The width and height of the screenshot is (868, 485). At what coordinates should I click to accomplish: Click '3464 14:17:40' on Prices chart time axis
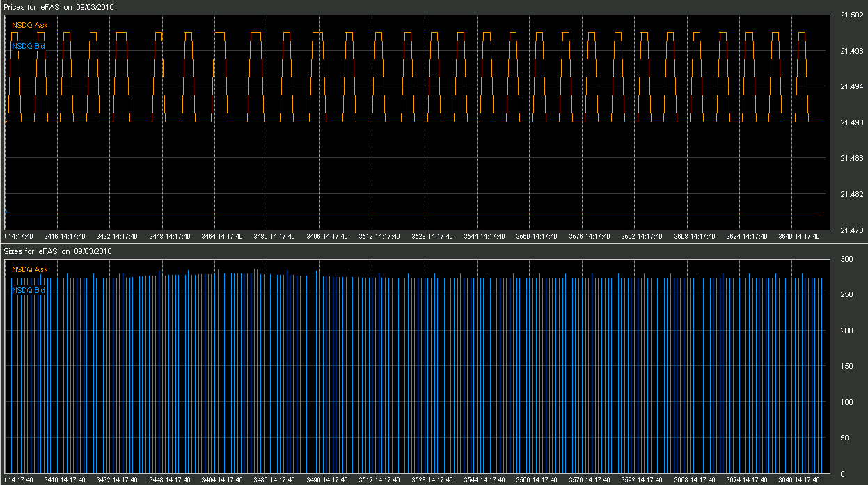tap(222, 237)
